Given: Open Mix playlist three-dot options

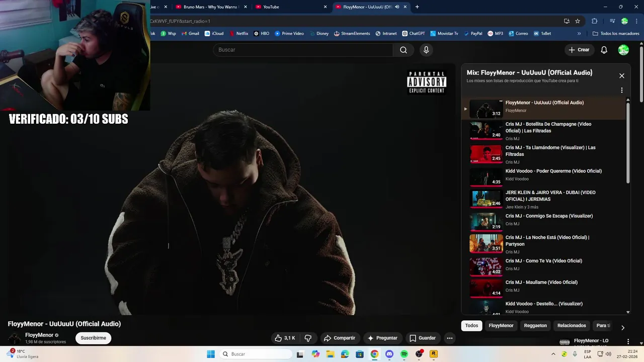Looking at the screenshot, I should coord(622,90).
